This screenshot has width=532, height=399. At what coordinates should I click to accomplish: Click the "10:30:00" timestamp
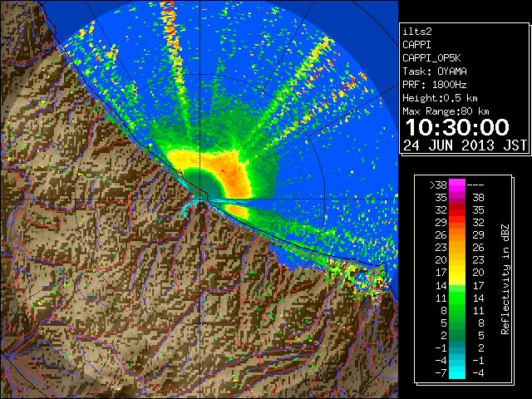(457, 127)
